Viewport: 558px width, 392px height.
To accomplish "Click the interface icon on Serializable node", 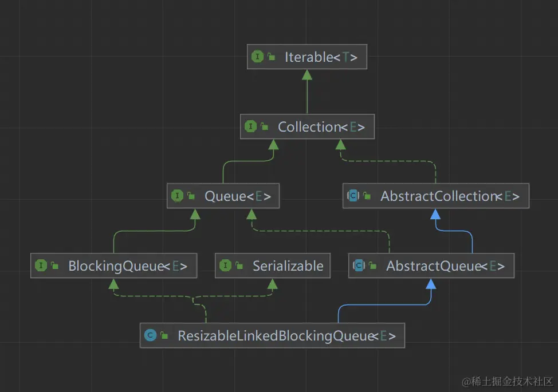I will point(225,265).
